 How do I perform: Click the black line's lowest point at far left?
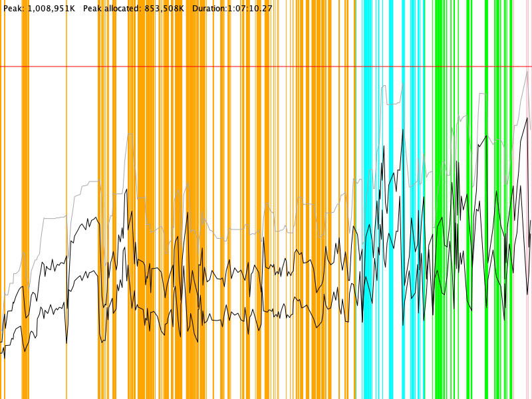pyautogui.click(x=5, y=358)
